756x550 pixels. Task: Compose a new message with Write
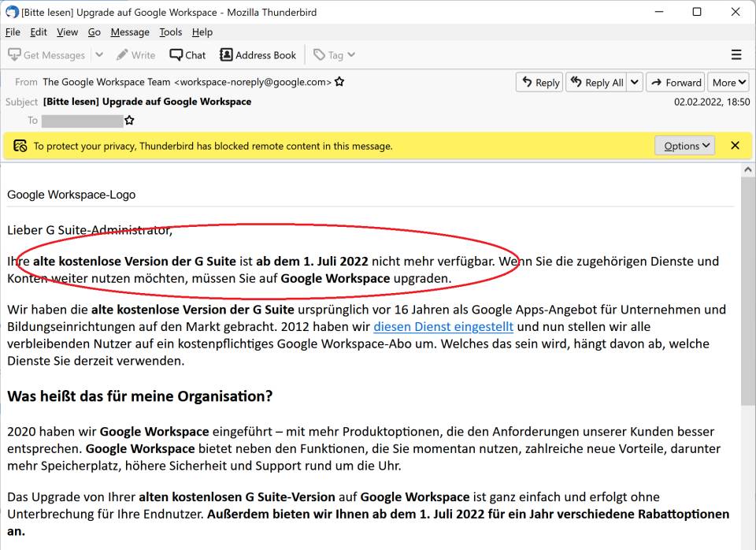pos(135,55)
